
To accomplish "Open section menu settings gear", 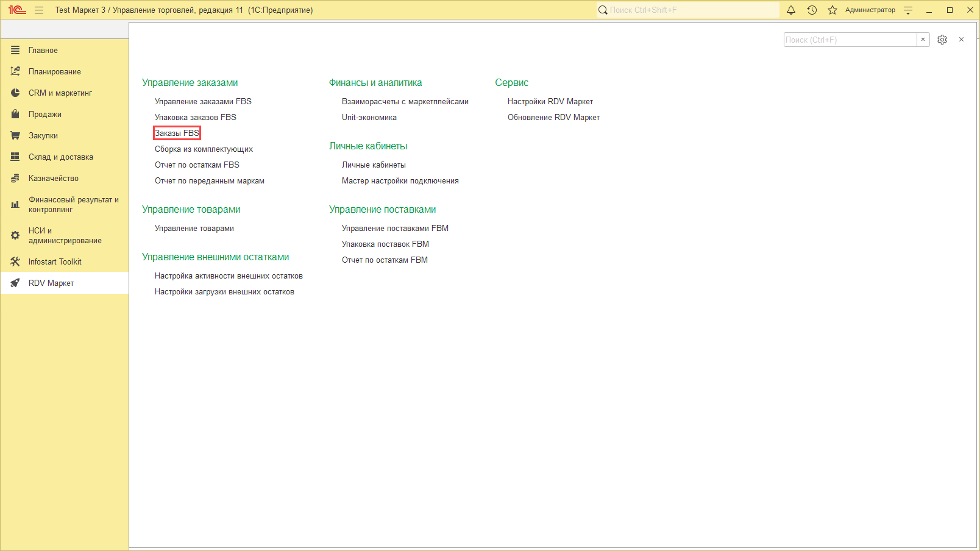I will 942,40.
